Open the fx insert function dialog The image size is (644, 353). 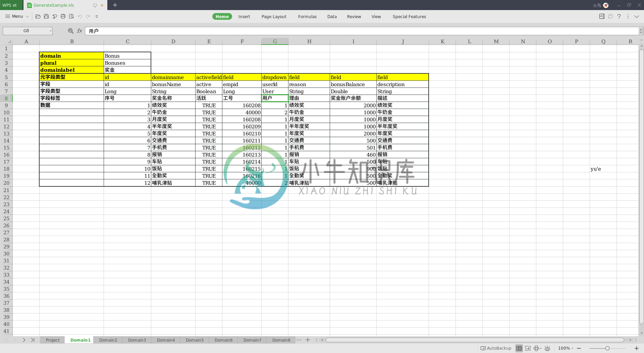tap(79, 31)
